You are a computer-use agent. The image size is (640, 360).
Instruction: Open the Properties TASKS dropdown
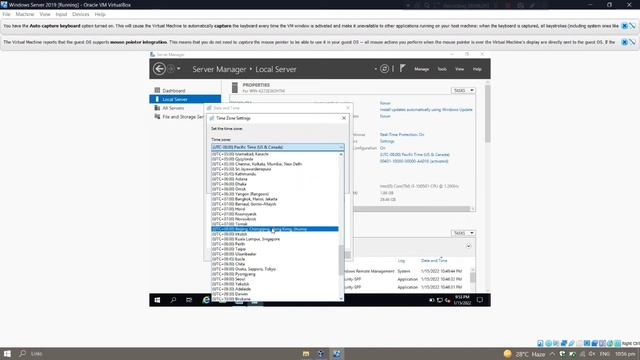pyautogui.click(x=463, y=90)
